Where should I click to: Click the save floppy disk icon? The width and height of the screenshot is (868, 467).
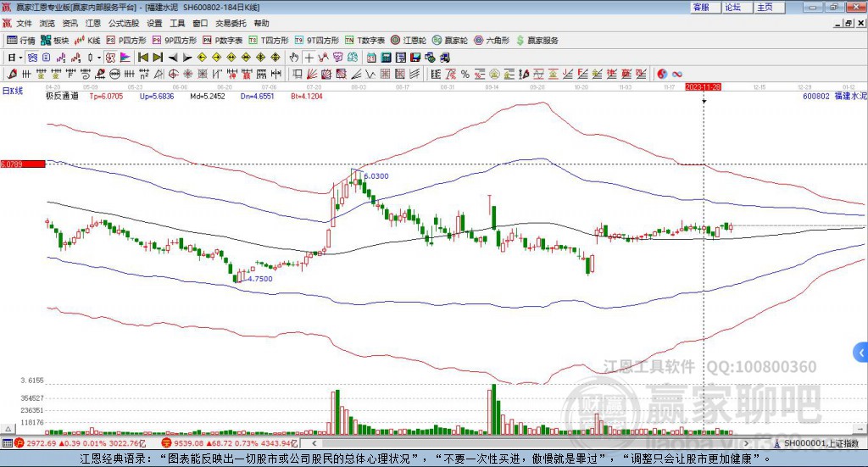(x=415, y=58)
